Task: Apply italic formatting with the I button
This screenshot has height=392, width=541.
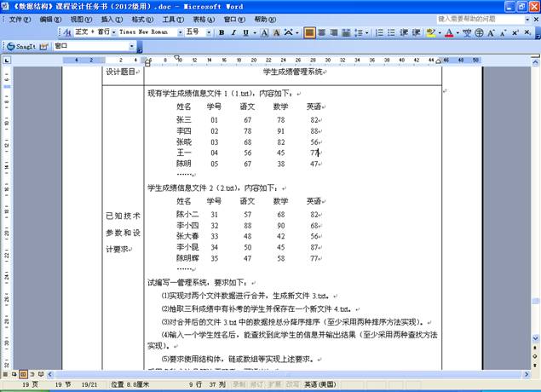Action: pos(233,32)
